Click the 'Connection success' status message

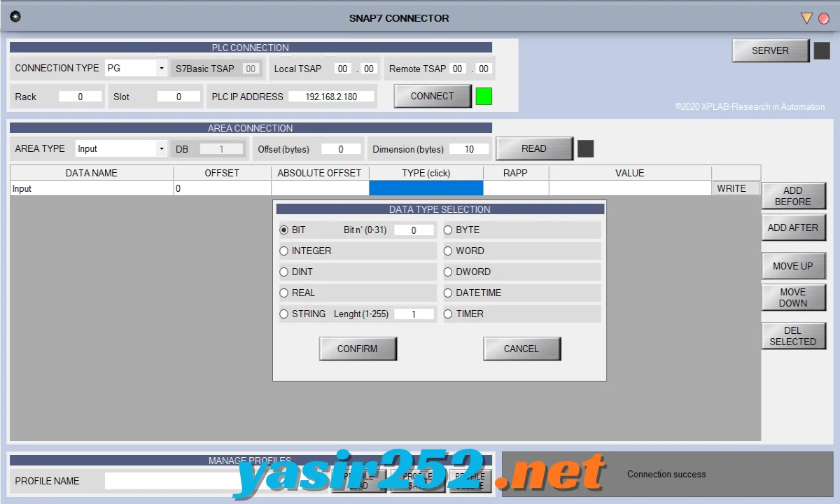666,474
